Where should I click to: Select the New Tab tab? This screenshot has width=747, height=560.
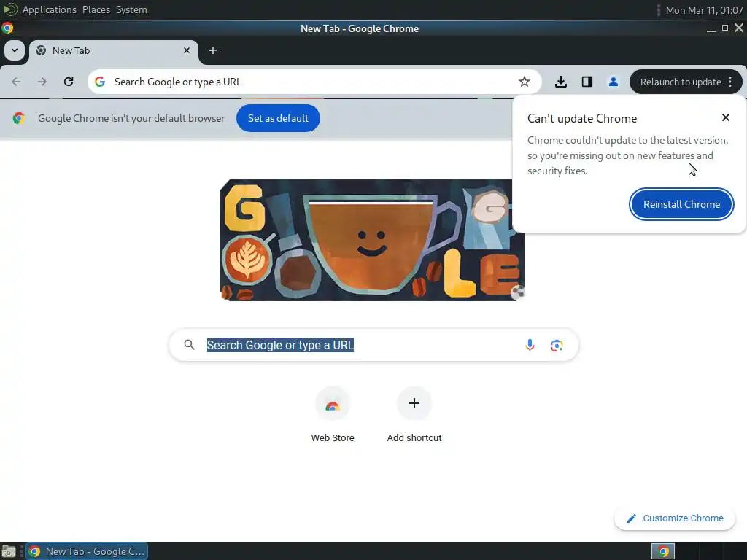tap(113, 50)
